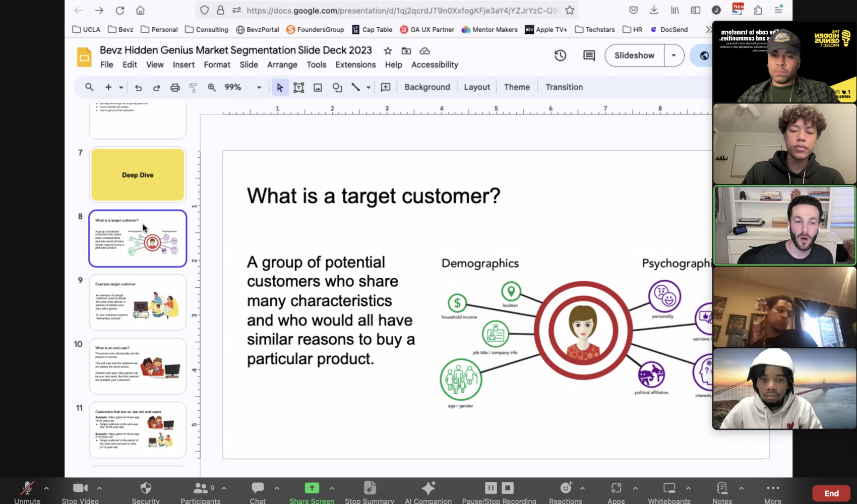Open the Insert menu
The image size is (857, 504).
183,65
